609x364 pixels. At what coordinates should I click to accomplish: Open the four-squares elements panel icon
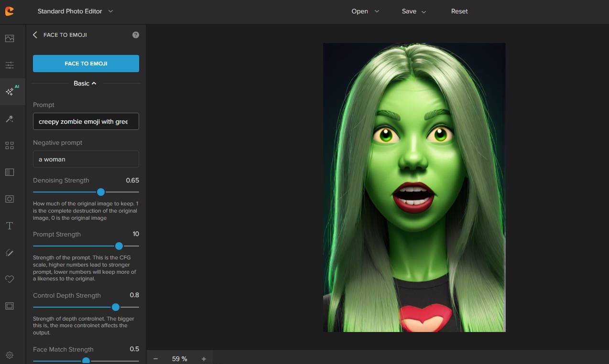click(x=10, y=146)
